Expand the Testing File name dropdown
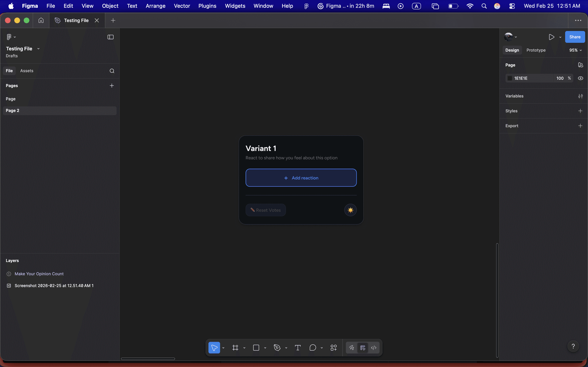This screenshot has height=367, width=588. pyautogui.click(x=38, y=49)
